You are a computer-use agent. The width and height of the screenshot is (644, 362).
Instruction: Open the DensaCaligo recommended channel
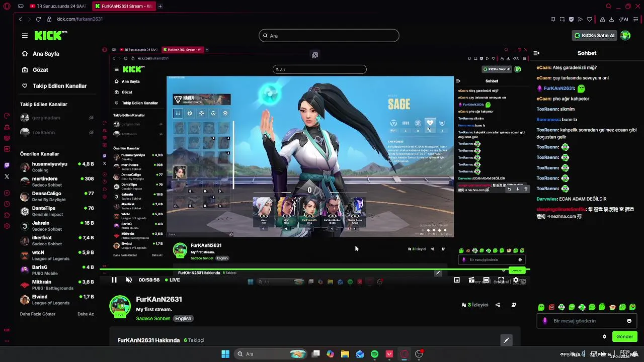click(57, 196)
